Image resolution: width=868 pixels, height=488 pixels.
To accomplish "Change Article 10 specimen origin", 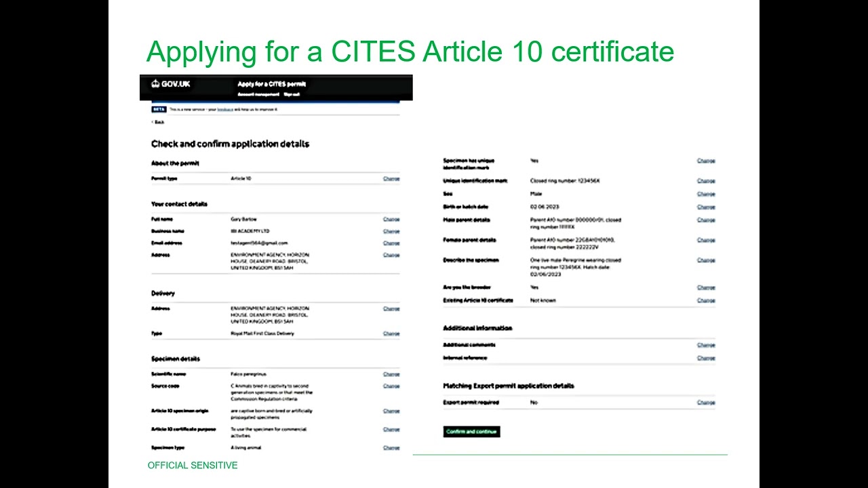I will coord(391,411).
